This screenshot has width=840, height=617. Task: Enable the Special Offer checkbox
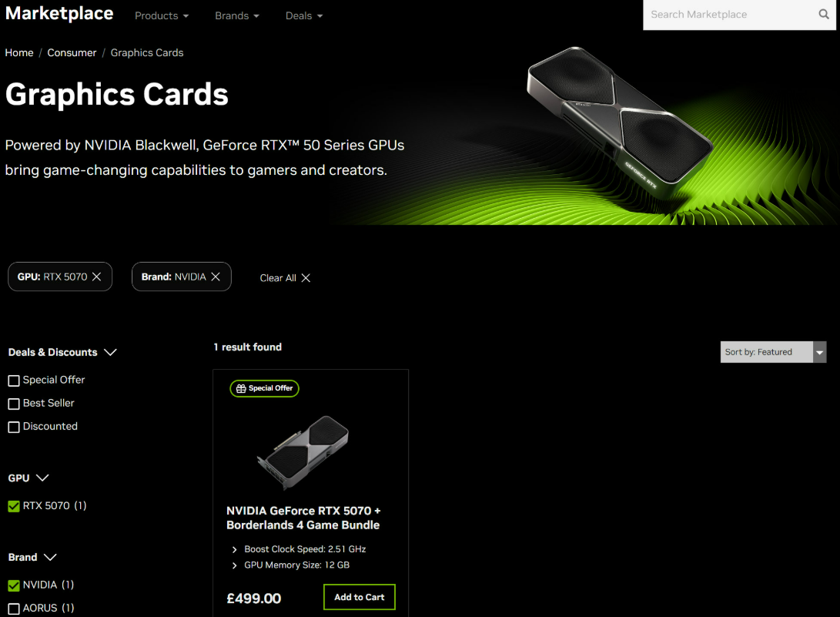(x=14, y=381)
